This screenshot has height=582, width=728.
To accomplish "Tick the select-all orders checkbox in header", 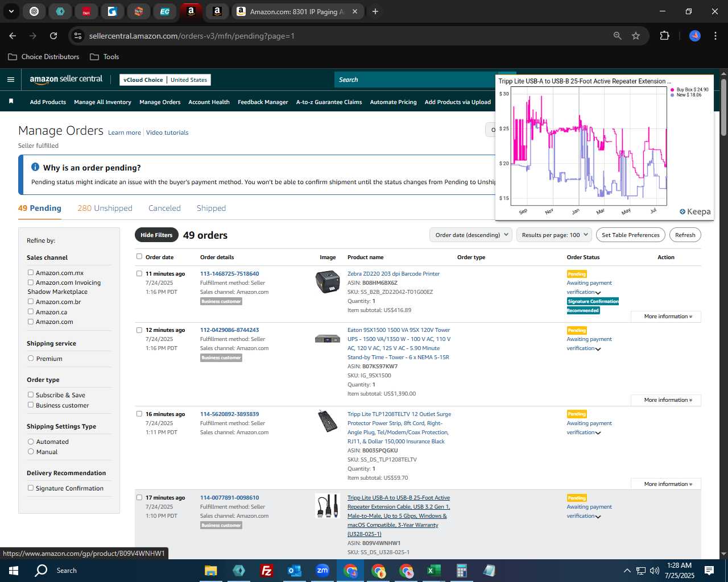I will [x=139, y=256].
